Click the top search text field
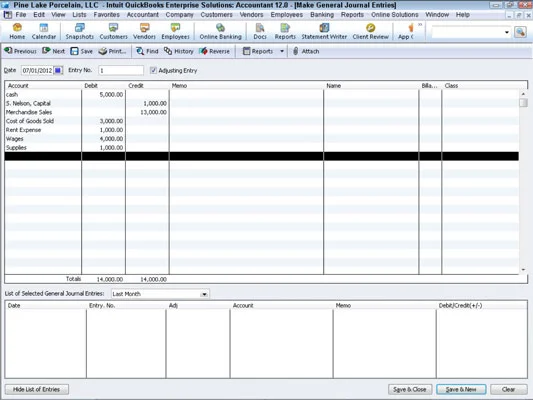This screenshot has width=533, height=400. click(467, 32)
